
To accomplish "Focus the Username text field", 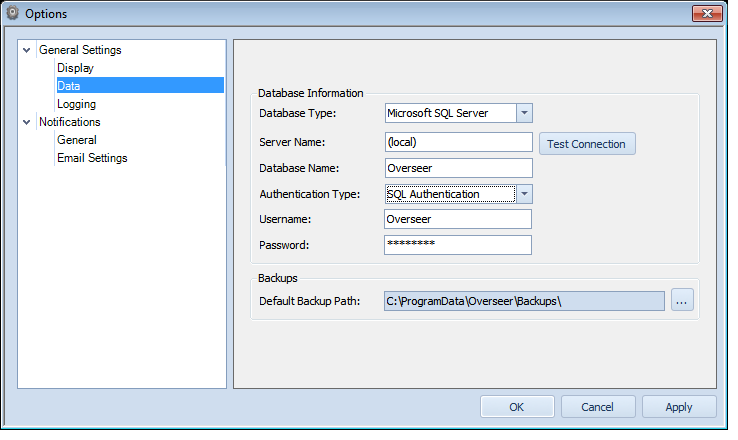I will coord(458,219).
